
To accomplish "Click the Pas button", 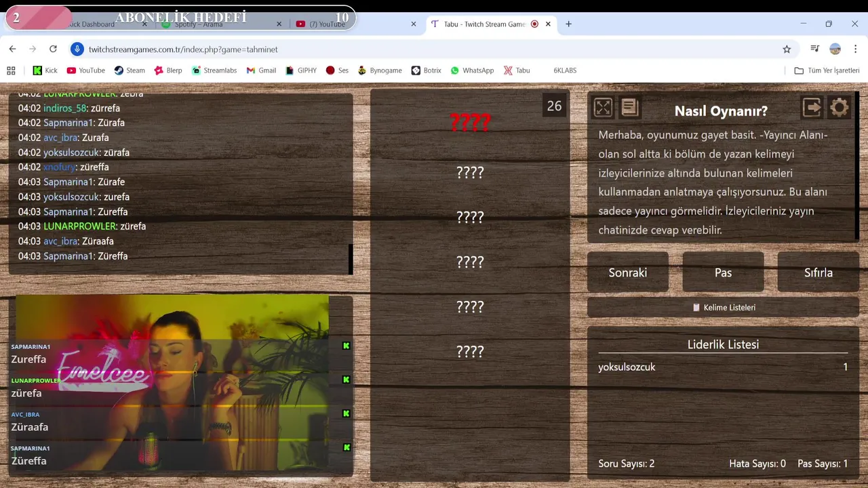I will pyautogui.click(x=723, y=272).
